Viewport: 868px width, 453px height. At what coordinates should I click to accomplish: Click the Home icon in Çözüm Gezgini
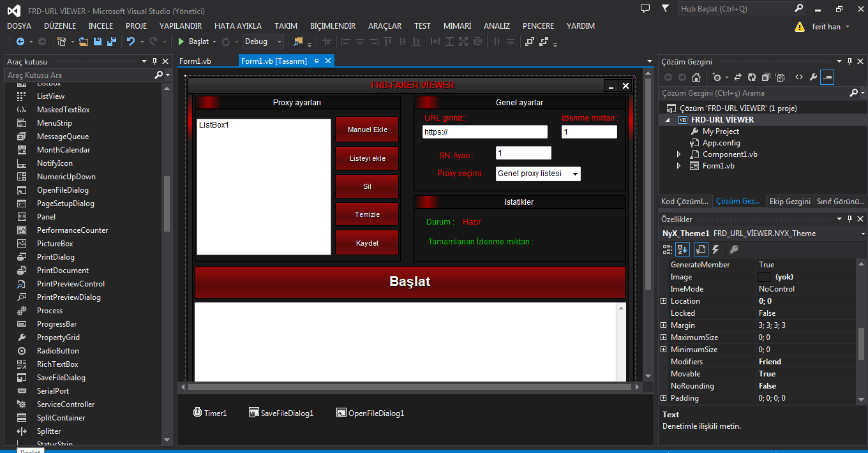coord(696,77)
